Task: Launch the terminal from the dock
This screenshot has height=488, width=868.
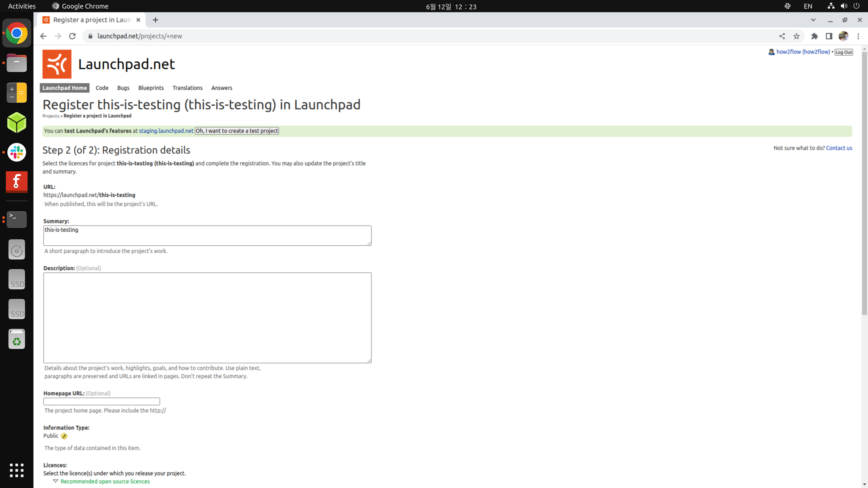Action: 16,219
